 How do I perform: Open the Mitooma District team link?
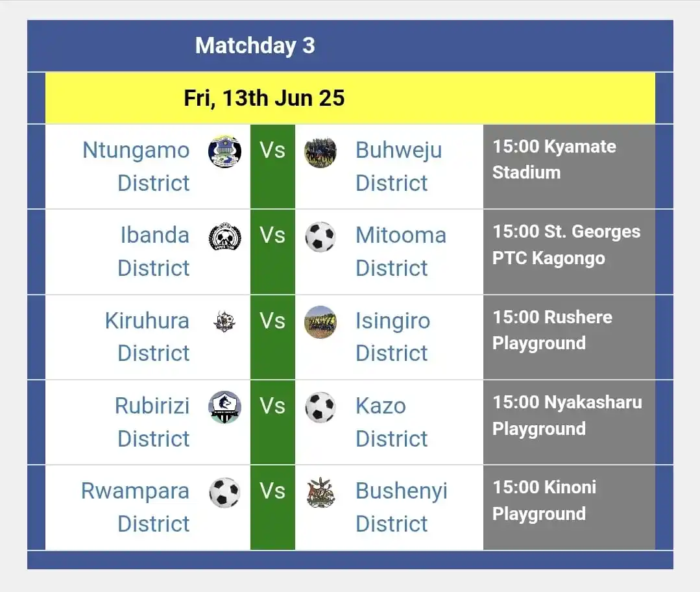[x=401, y=251]
